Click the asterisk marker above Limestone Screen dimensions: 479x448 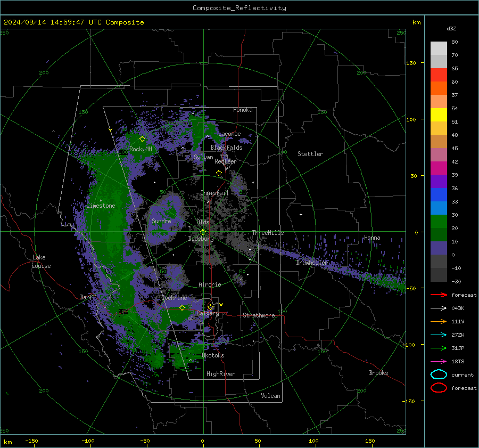coord(101,201)
